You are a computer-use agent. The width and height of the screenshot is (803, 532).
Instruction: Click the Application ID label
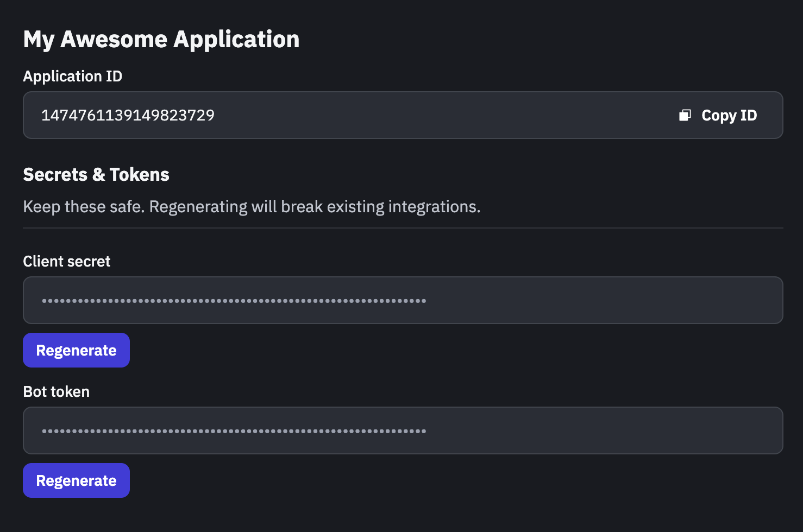72,77
